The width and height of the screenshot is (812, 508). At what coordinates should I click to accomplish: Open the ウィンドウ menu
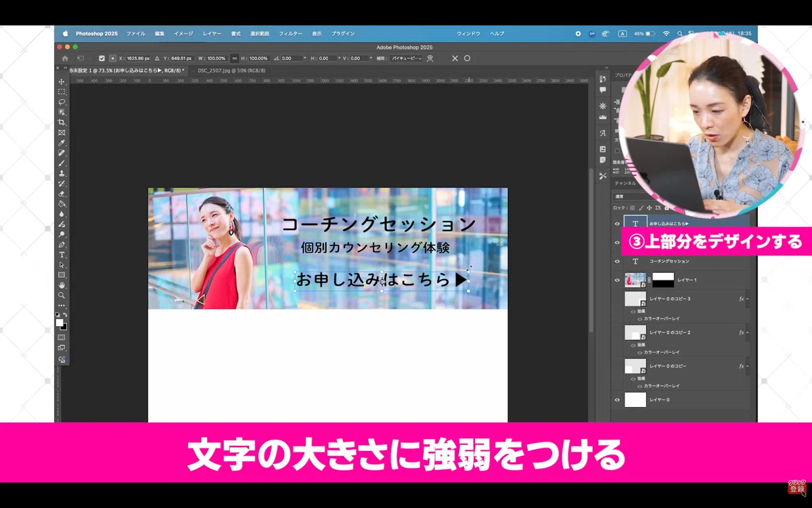pyautogui.click(x=468, y=33)
